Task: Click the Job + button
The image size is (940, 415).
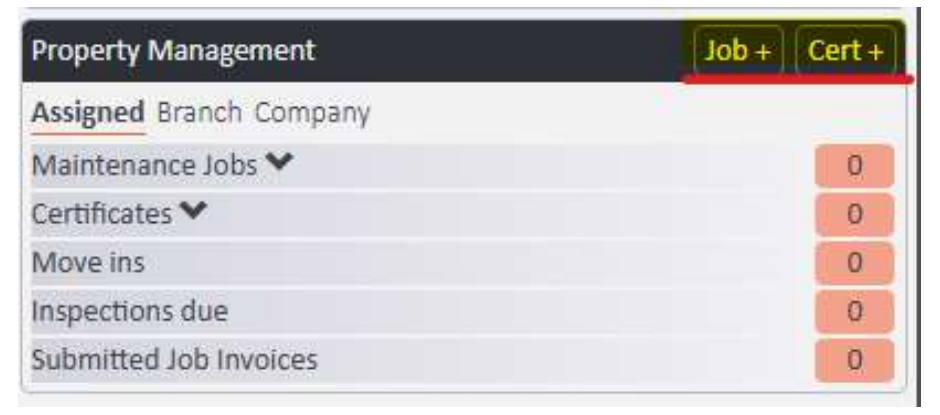Action: 741,50
